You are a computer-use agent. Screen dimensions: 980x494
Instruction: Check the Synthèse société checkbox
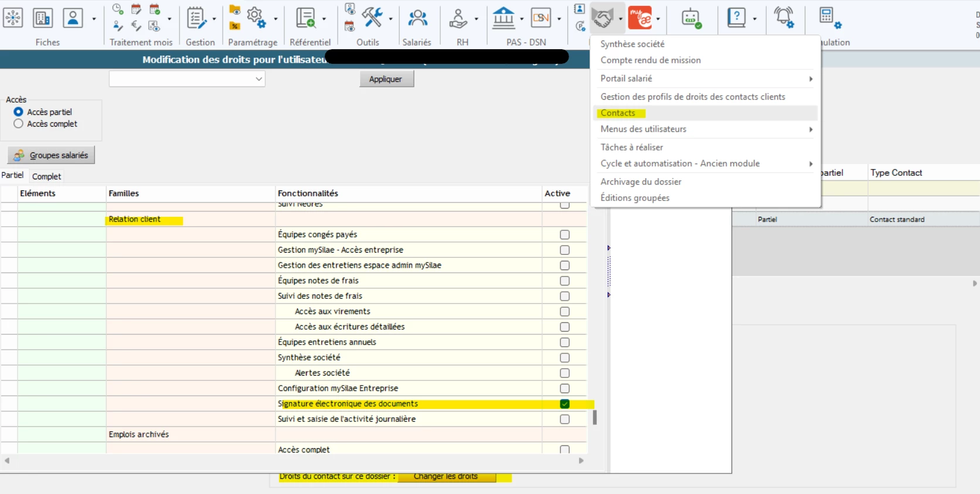[564, 357]
